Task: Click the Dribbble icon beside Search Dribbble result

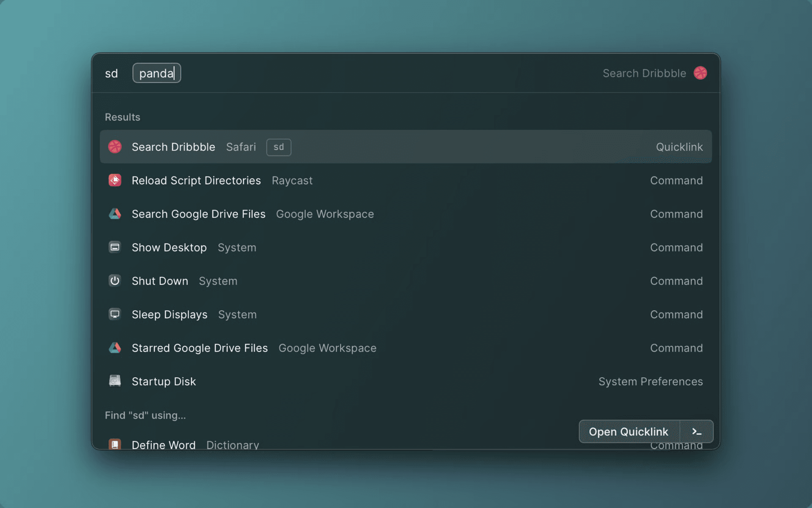Action: [x=115, y=147]
